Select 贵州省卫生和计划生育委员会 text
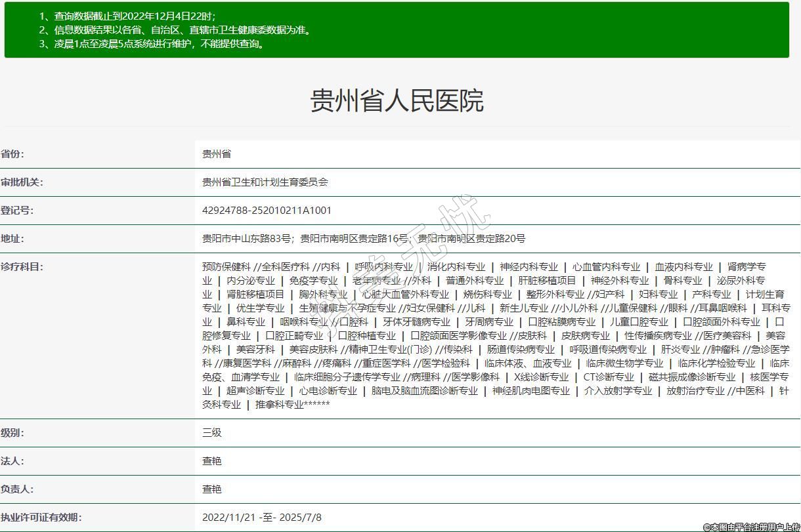The image size is (801, 532). pyautogui.click(x=265, y=182)
